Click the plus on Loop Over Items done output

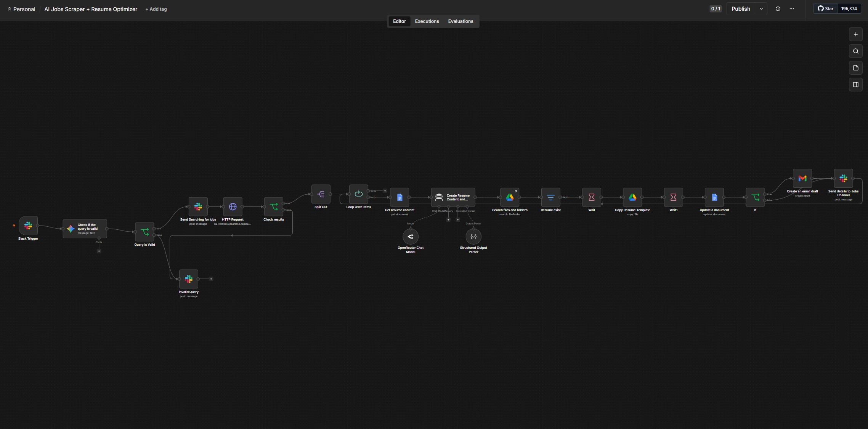385,191
